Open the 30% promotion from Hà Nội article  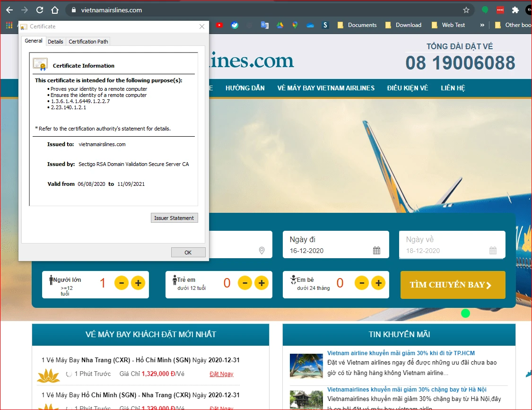(407, 389)
